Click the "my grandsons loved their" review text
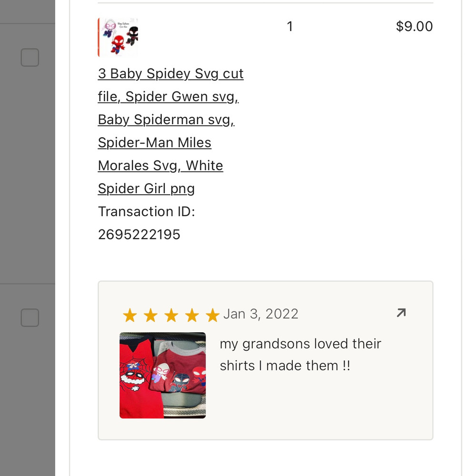 click(x=300, y=344)
